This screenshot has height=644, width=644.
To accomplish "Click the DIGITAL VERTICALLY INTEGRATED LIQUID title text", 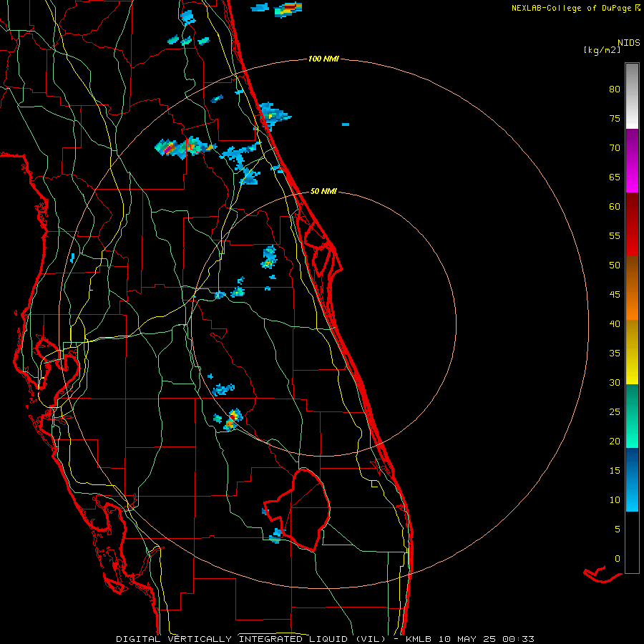I will 232,639.
